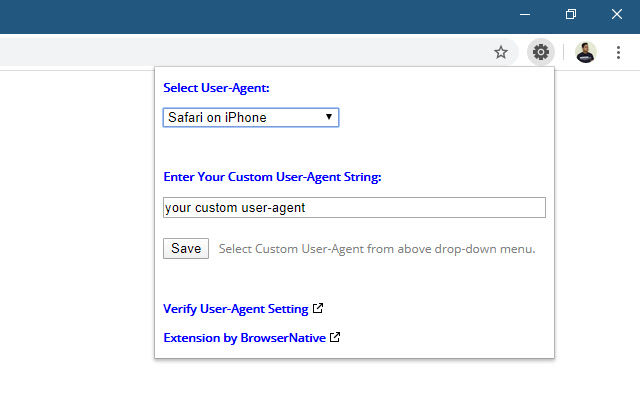The image size is (640, 400).
Task: Open the Verify User-Agent Setting link
Action: coord(235,309)
